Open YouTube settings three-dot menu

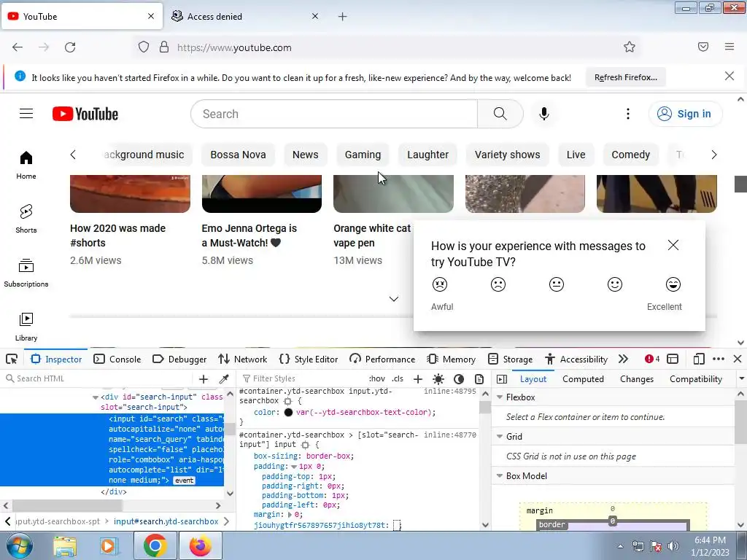628,114
